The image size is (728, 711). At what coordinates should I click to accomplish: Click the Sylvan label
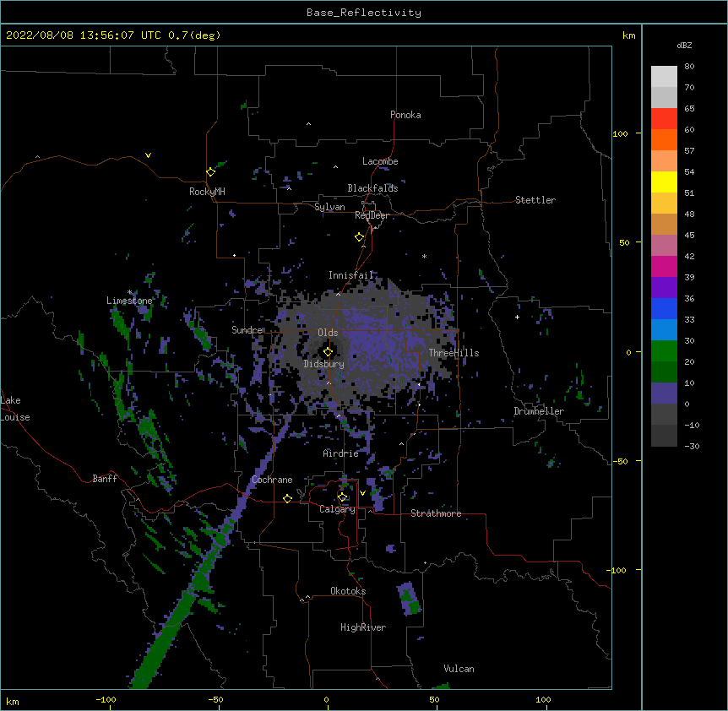pos(329,207)
